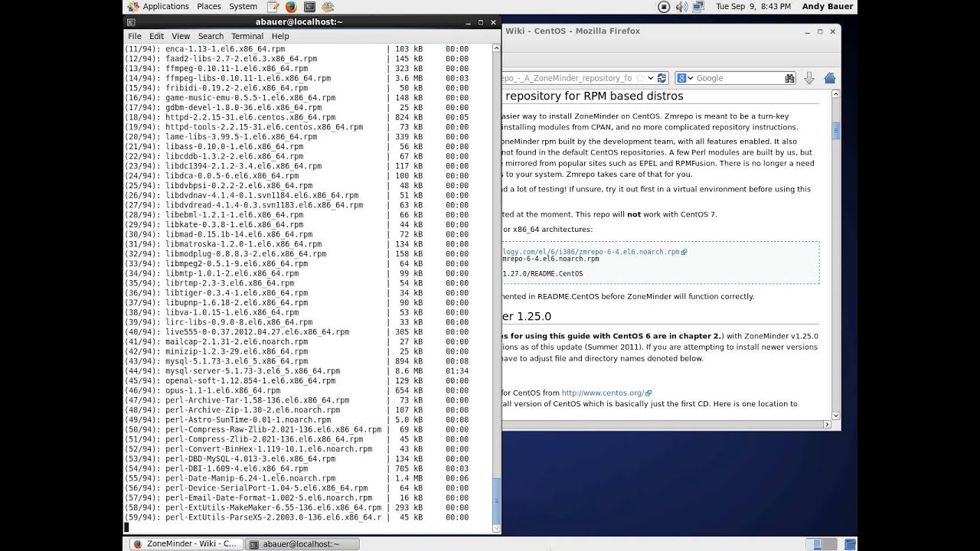Click the mysql-server-5.1.73 package line
This screenshot has width=980, height=551.
point(297,371)
